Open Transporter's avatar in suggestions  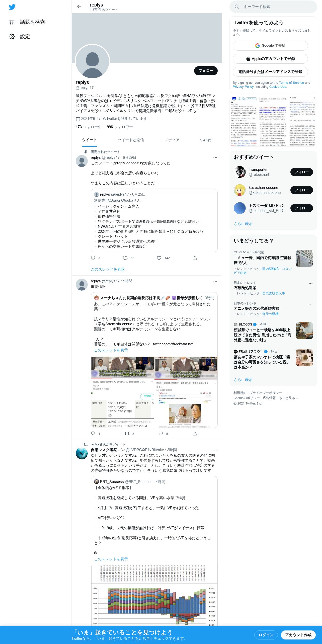pyautogui.click(x=240, y=172)
